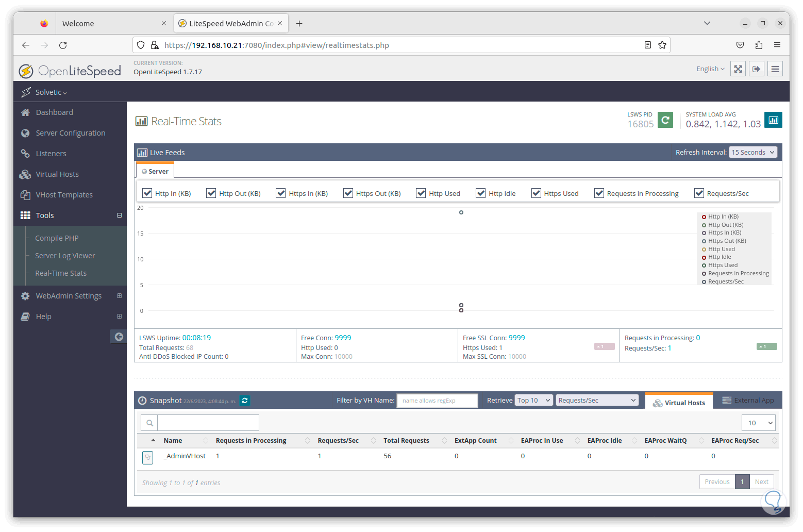Uncheck the Http Out (KB) checkbox
Screen dimensions: 803x532
pos(211,193)
